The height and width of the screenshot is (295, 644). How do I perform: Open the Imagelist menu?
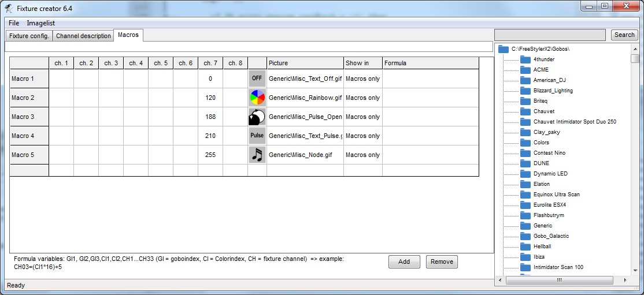[x=41, y=23]
